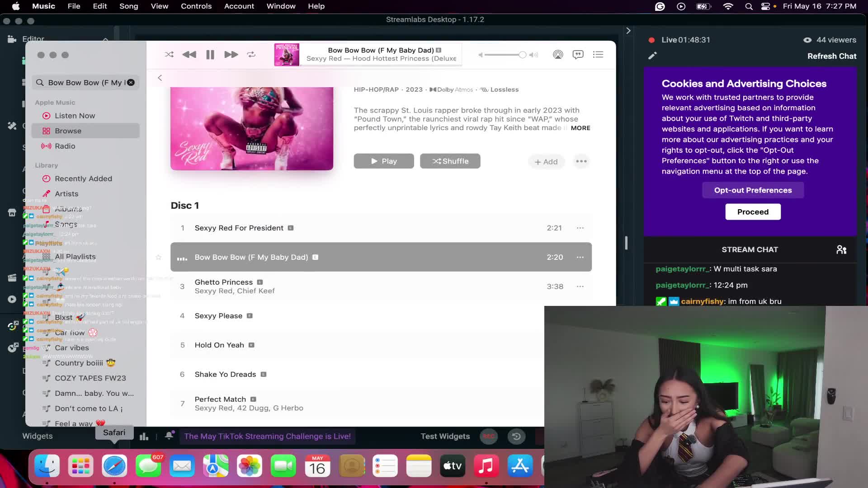868x488 pixels.
Task: Click the high-volume speaker icon
Action: point(534,55)
